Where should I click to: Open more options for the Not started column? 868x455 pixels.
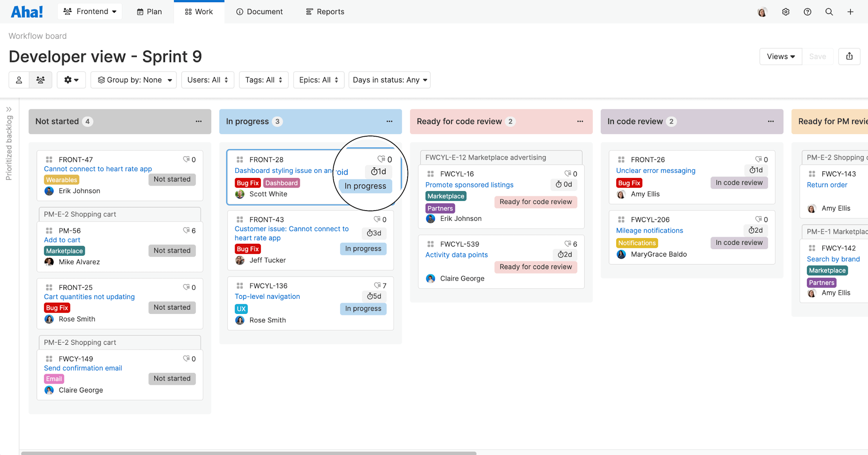pyautogui.click(x=199, y=122)
